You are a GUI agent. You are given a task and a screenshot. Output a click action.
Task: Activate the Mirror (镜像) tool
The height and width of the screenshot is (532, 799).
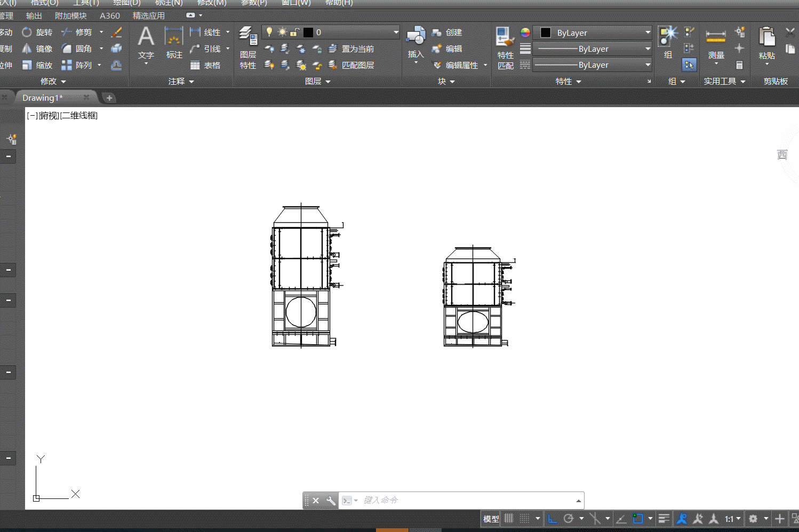click(37, 49)
